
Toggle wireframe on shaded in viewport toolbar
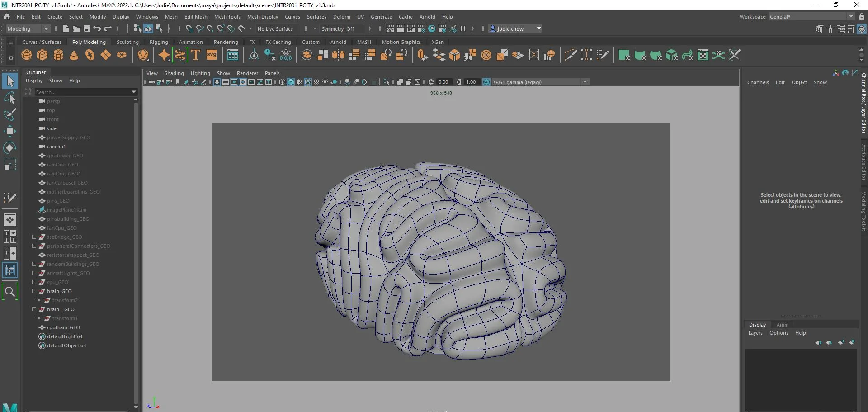(x=308, y=82)
